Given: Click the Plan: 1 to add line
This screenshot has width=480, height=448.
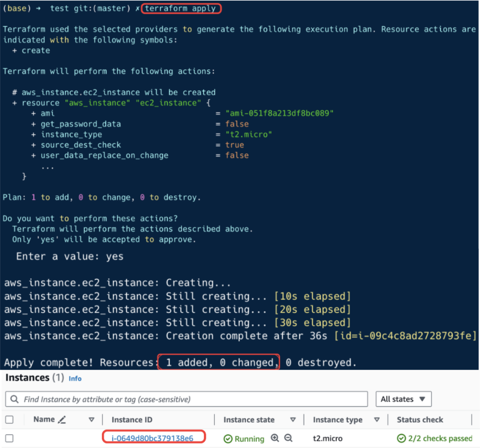Looking at the screenshot, I should (102, 197).
